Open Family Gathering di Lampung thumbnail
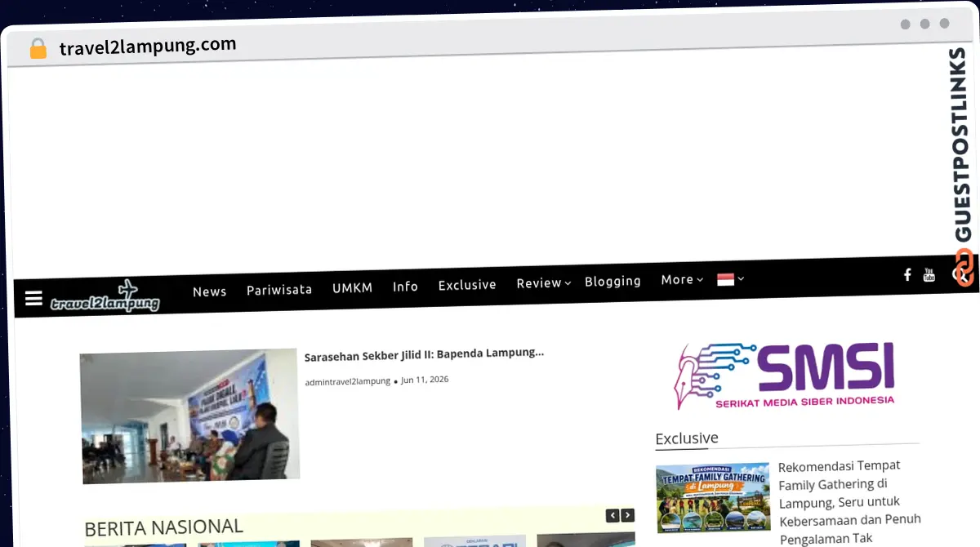The height and width of the screenshot is (547, 980). 713,497
